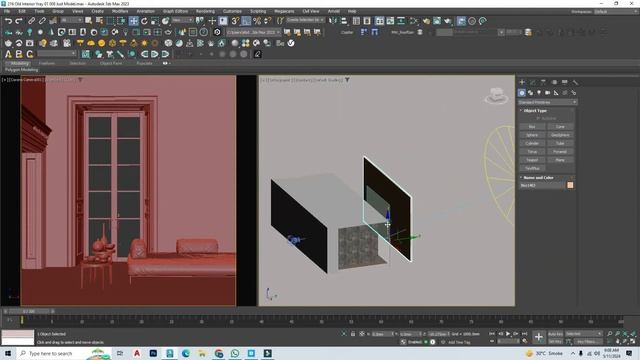The height and width of the screenshot is (360, 640).
Task: Open the Help menu
Action: coord(352,11)
